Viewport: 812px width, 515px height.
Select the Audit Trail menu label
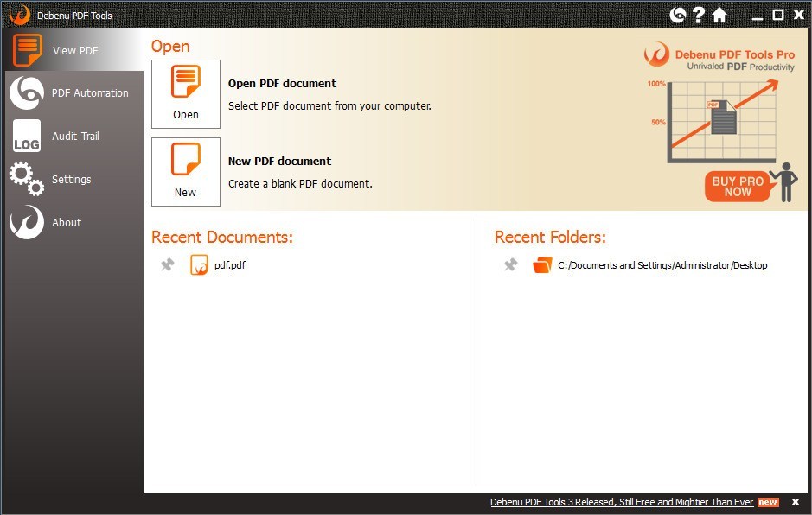coord(75,137)
